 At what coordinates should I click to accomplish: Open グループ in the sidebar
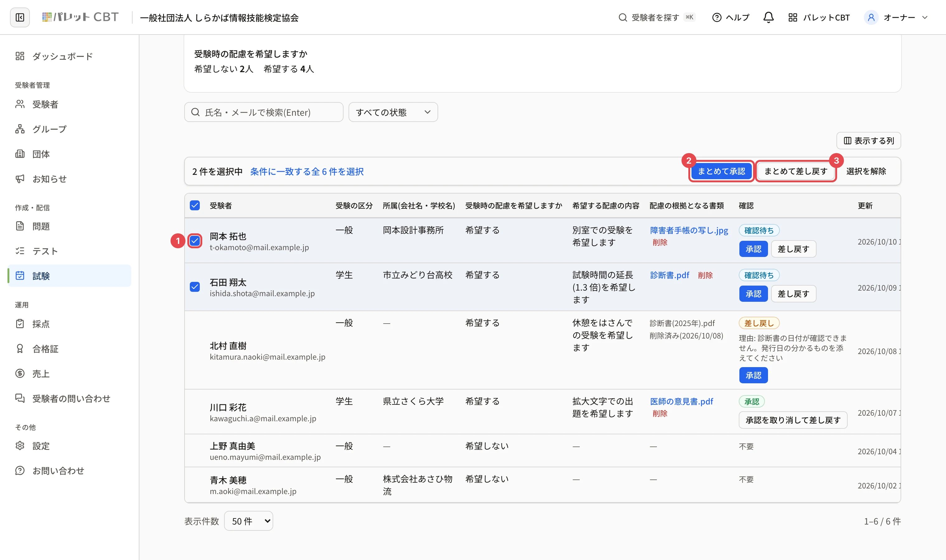(x=69, y=129)
